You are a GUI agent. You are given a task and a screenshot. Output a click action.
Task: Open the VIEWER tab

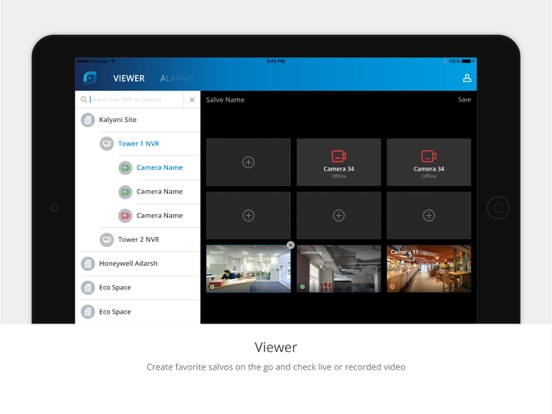tap(129, 78)
